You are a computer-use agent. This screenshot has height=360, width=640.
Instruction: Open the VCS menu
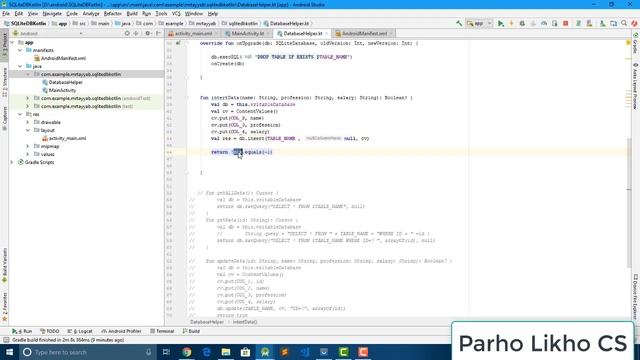click(x=176, y=13)
